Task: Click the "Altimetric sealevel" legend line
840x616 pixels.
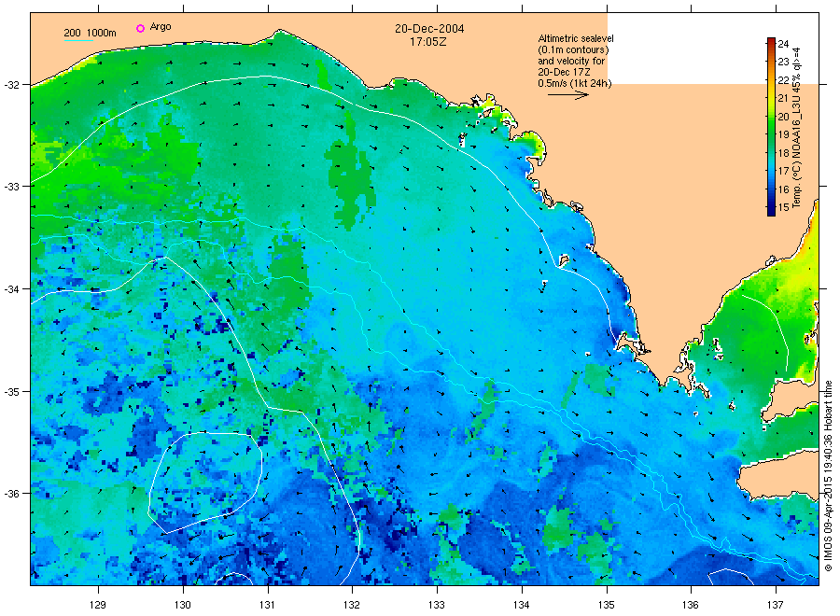Action: [576, 38]
